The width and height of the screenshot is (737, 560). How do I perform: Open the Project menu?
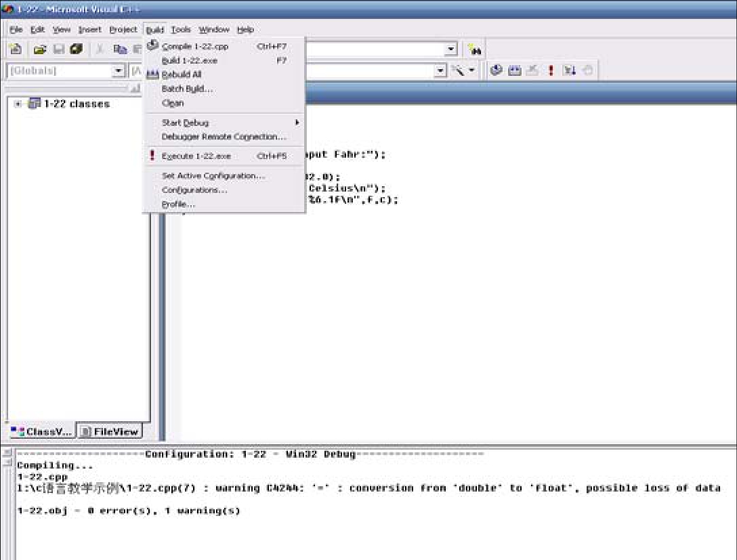[x=123, y=30]
